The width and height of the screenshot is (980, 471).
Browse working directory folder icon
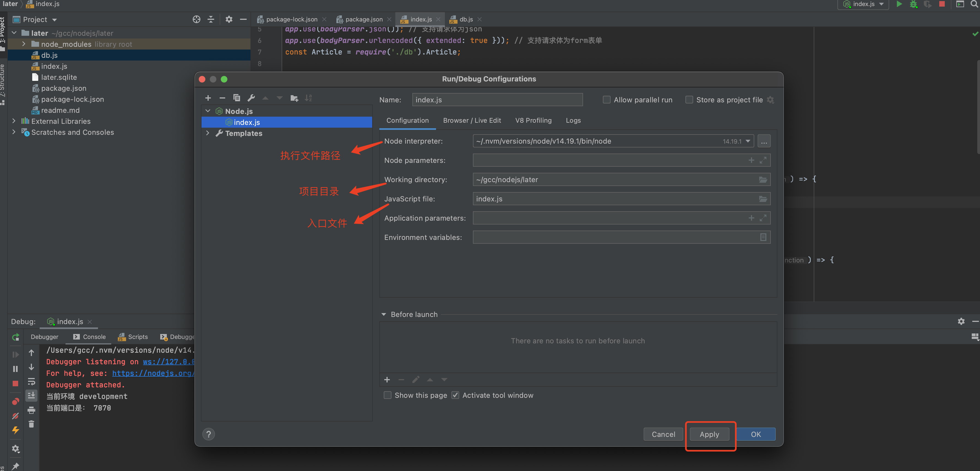(763, 179)
